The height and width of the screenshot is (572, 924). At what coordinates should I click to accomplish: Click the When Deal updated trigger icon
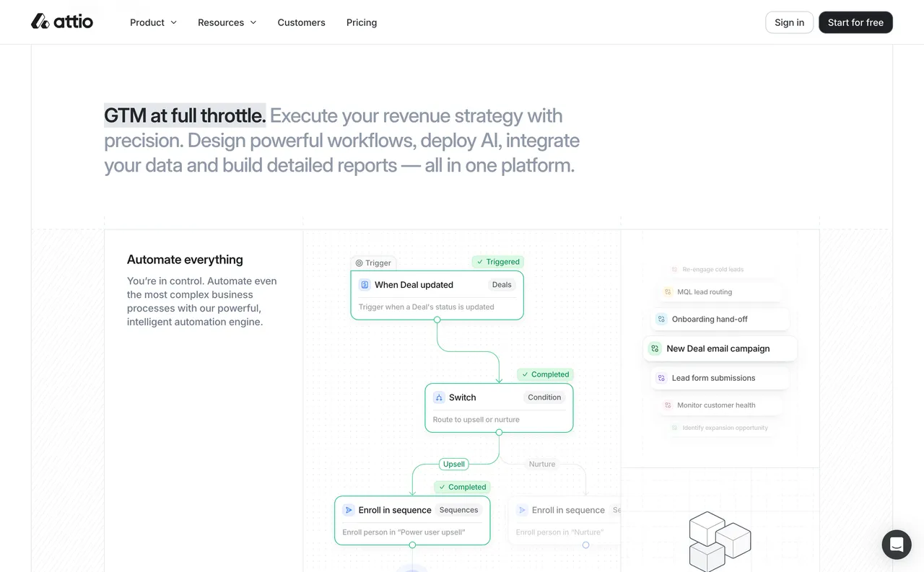tap(365, 285)
